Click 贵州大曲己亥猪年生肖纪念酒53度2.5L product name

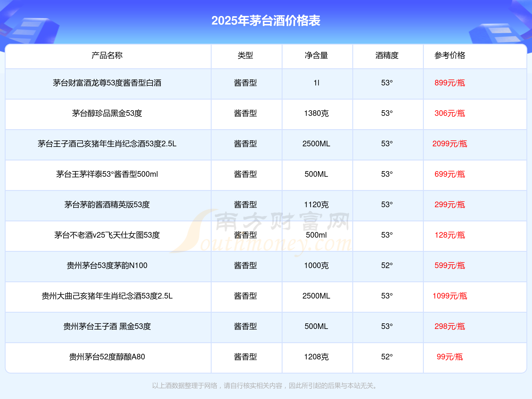107,296
